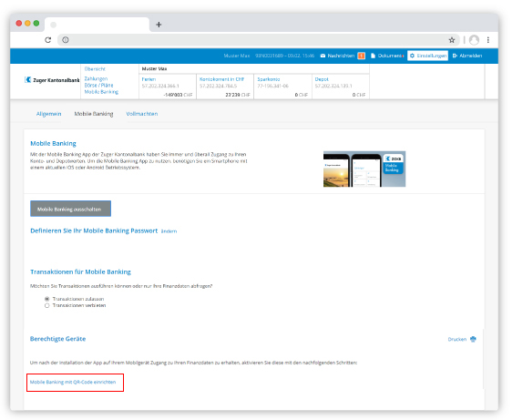Viewport: 523px width, 420px height.
Task: Click the Abmelden logout icon
Action: click(455, 56)
